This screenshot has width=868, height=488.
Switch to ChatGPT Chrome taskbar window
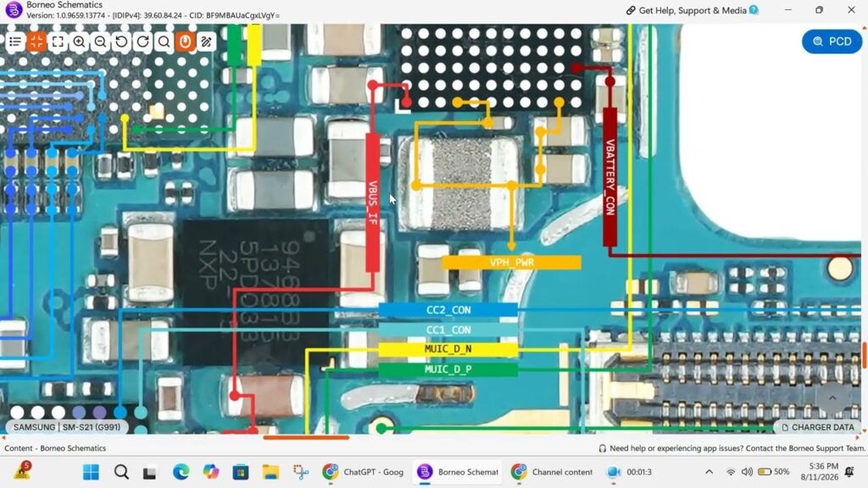point(364,472)
